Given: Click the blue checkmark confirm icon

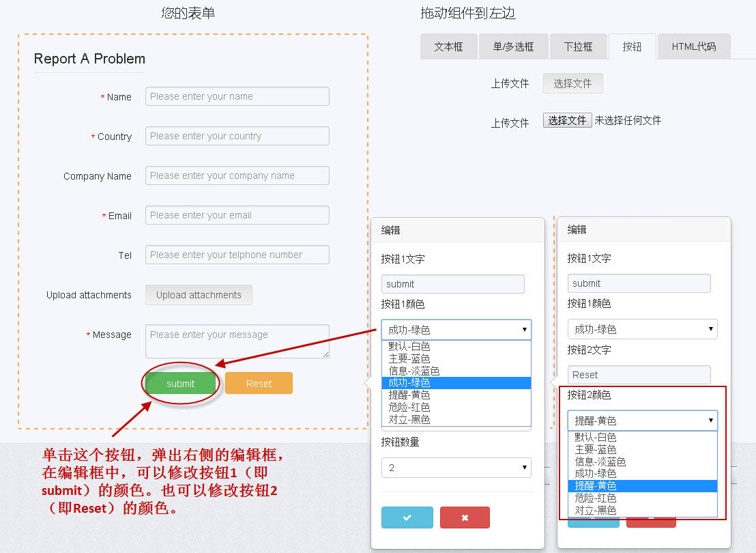Looking at the screenshot, I should click(x=407, y=517).
